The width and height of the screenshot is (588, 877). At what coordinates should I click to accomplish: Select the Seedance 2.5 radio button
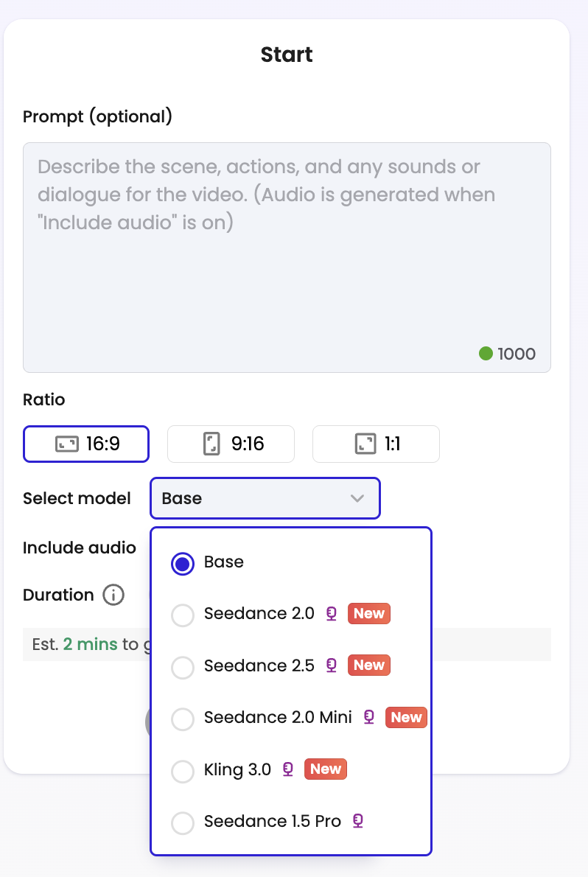pos(183,667)
